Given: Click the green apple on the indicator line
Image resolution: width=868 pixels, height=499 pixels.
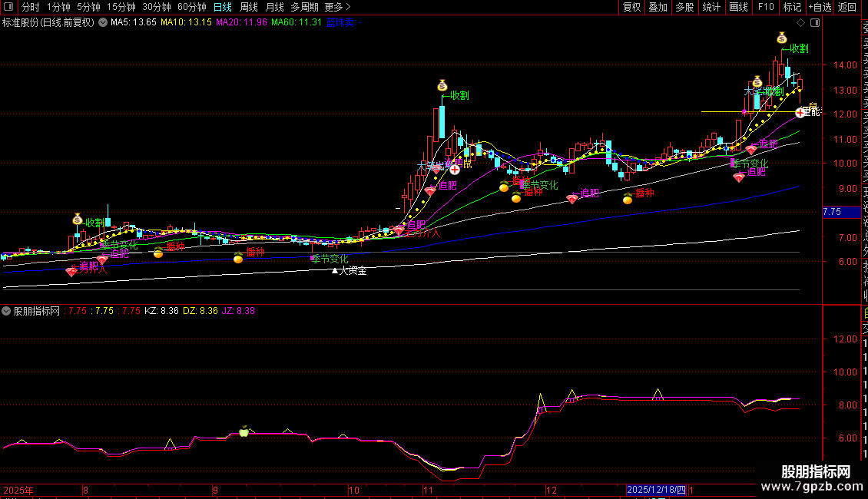Looking at the screenshot, I should pyautogui.click(x=244, y=431).
